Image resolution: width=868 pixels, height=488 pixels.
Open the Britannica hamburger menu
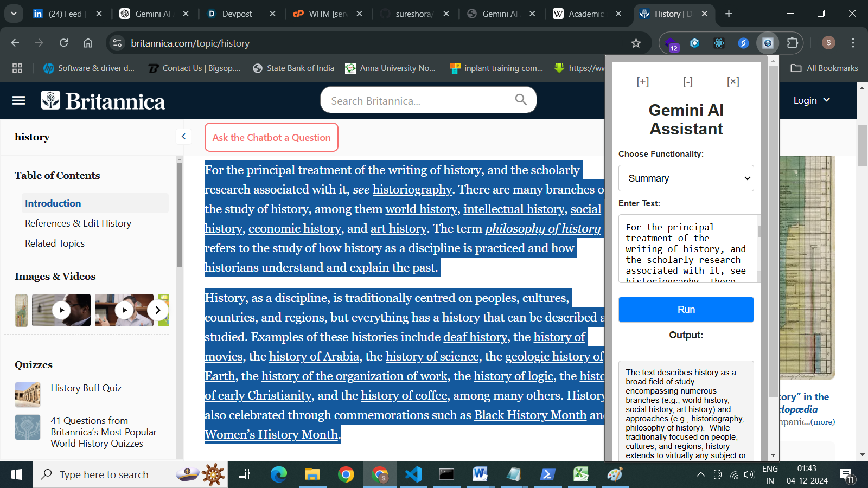tap(19, 100)
